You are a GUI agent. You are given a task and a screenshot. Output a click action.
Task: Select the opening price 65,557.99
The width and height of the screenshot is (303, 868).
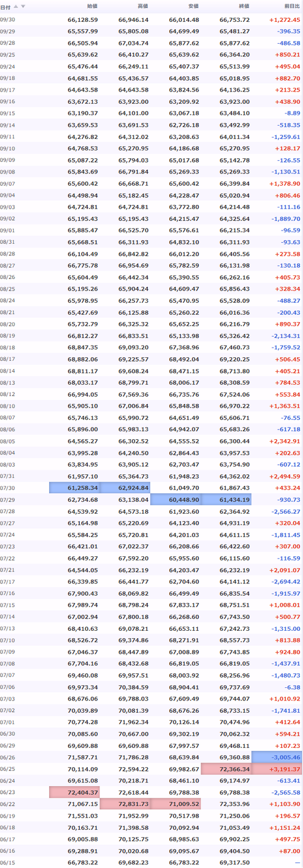(82, 31)
